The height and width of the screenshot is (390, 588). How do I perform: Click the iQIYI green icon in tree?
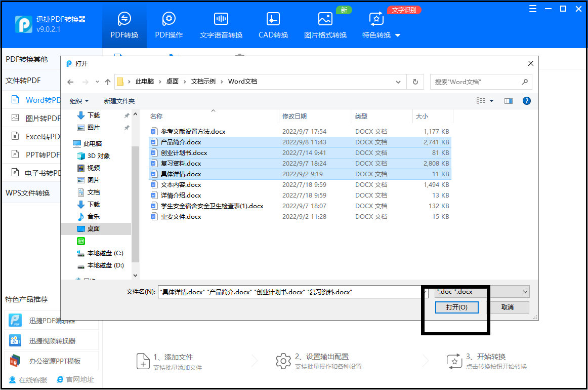click(x=81, y=241)
